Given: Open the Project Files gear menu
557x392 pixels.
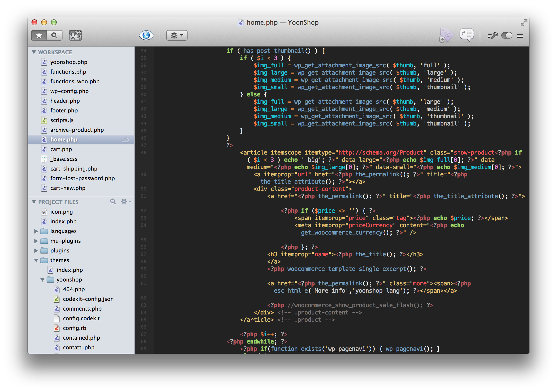Looking at the screenshot, I should [x=126, y=202].
